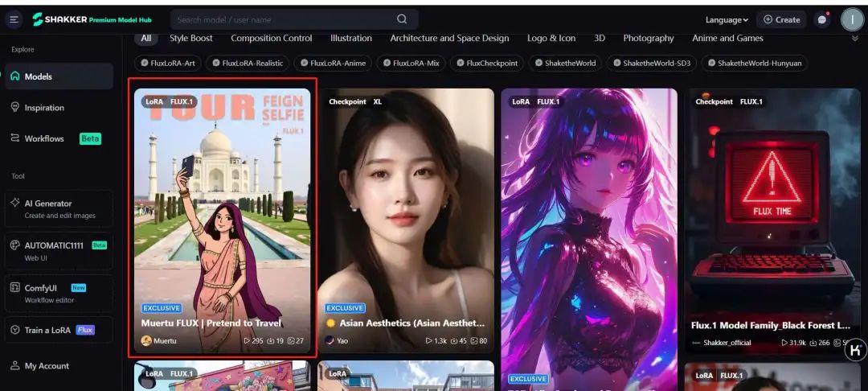Click the Inspiration lightbulb icon
This screenshot has height=391, width=868.
(x=15, y=108)
